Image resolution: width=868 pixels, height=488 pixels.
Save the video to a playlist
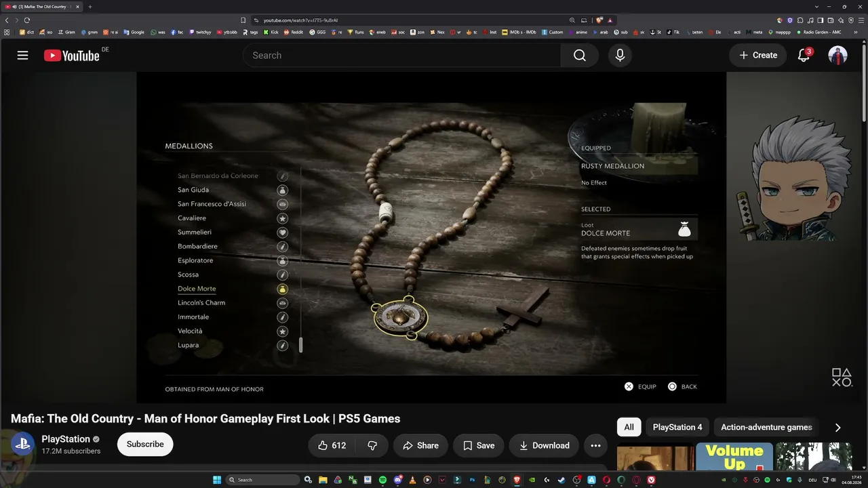[x=479, y=445]
